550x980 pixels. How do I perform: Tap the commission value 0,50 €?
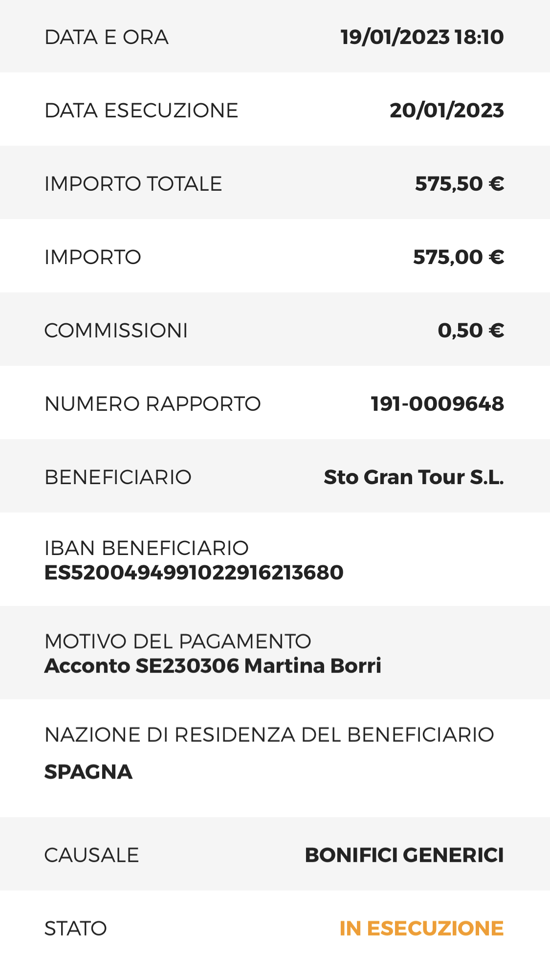(471, 331)
